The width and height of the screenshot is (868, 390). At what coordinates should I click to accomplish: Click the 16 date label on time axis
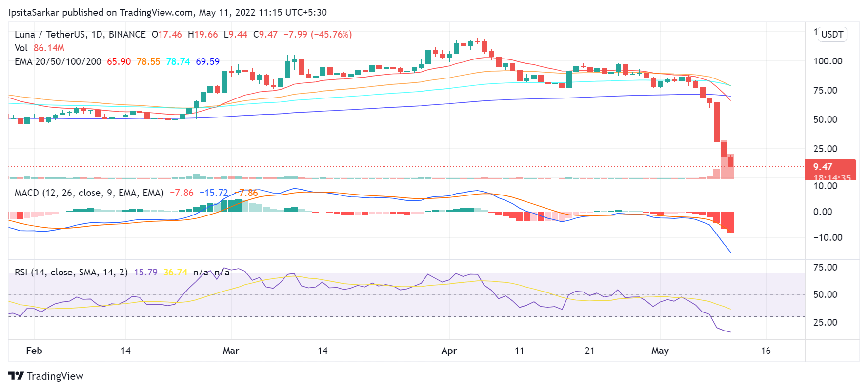(766, 351)
